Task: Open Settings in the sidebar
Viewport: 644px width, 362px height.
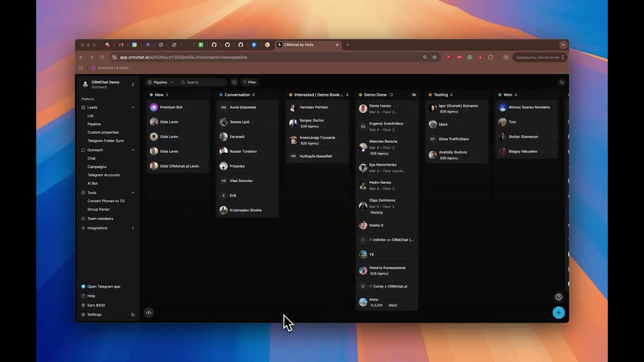Action: coord(94,315)
